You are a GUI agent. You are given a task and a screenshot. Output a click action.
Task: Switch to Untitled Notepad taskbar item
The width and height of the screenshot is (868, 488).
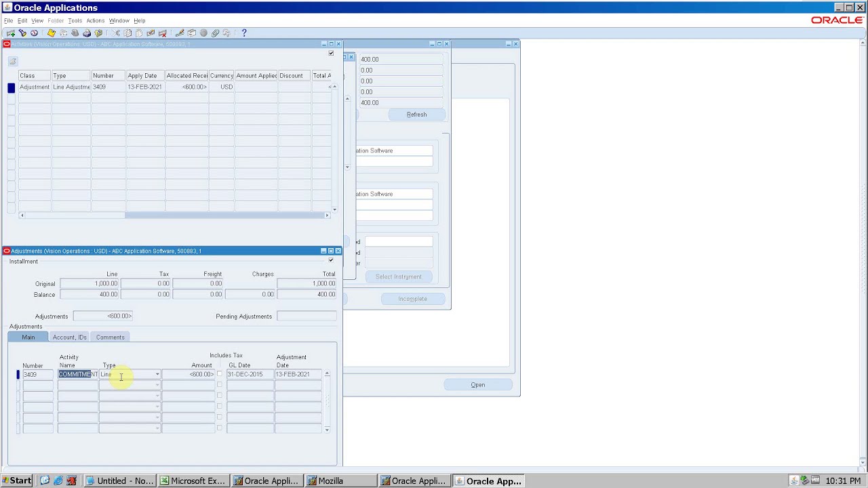(120, 481)
